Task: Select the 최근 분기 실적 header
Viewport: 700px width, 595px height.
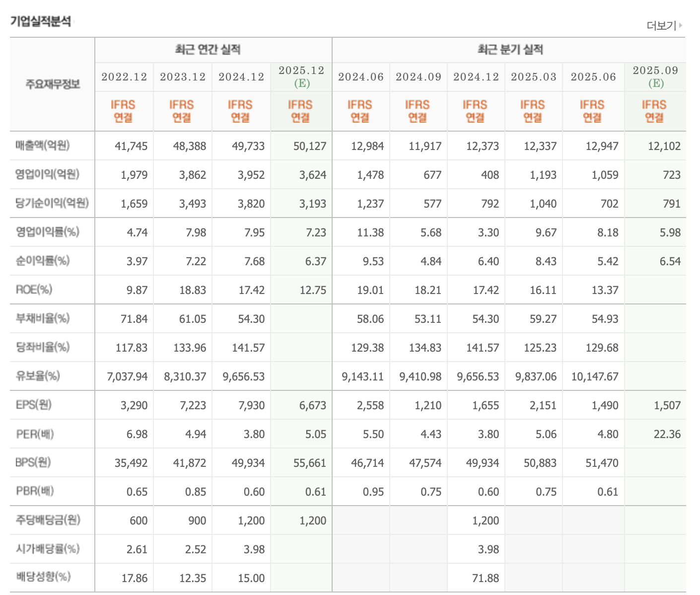Action: (510, 50)
